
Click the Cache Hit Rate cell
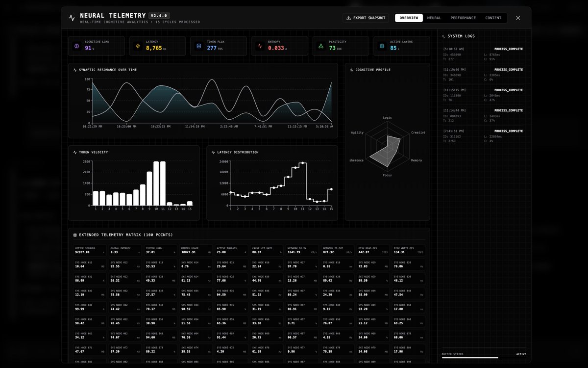[x=267, y=250]
